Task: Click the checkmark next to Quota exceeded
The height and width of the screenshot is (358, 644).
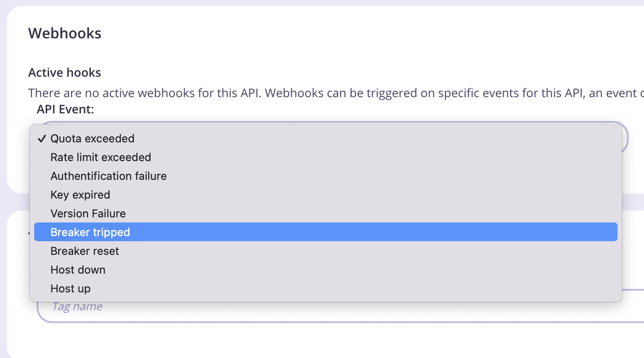Action: [x=42, y=138]
